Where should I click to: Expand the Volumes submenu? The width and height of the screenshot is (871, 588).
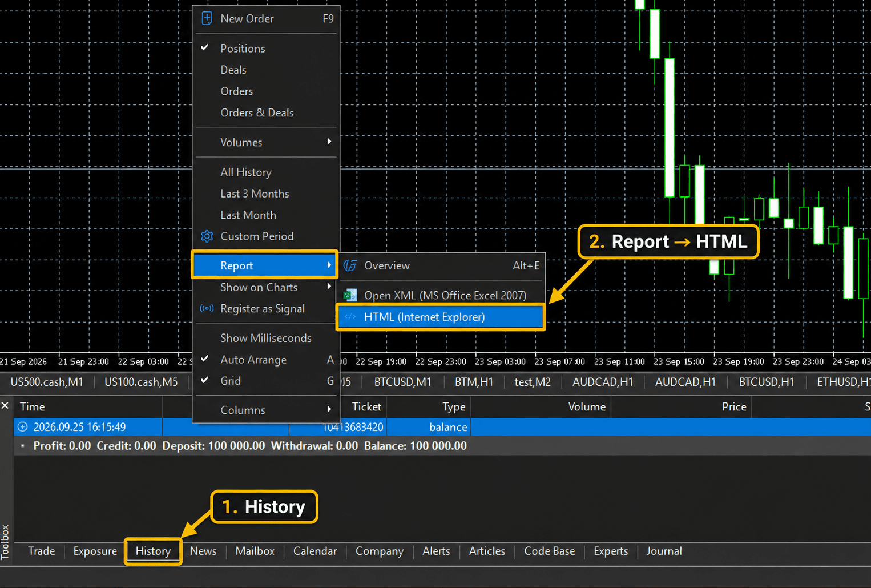(x=266, y=142)
